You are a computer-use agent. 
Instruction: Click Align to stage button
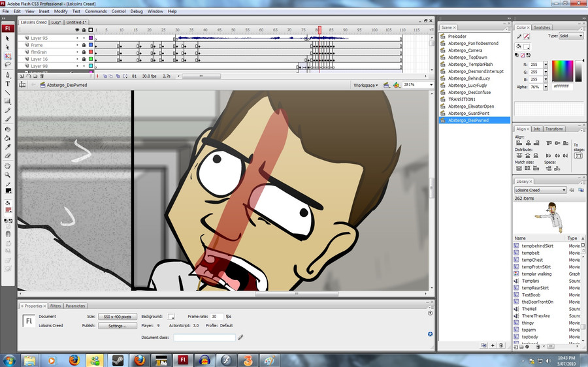click(578, 156)
